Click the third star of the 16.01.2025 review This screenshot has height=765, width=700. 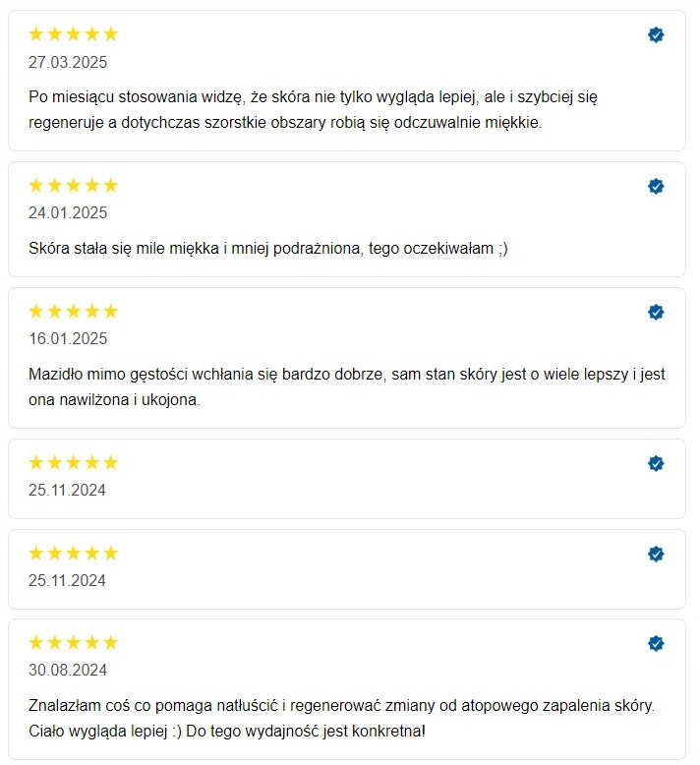tap(74, 312)
